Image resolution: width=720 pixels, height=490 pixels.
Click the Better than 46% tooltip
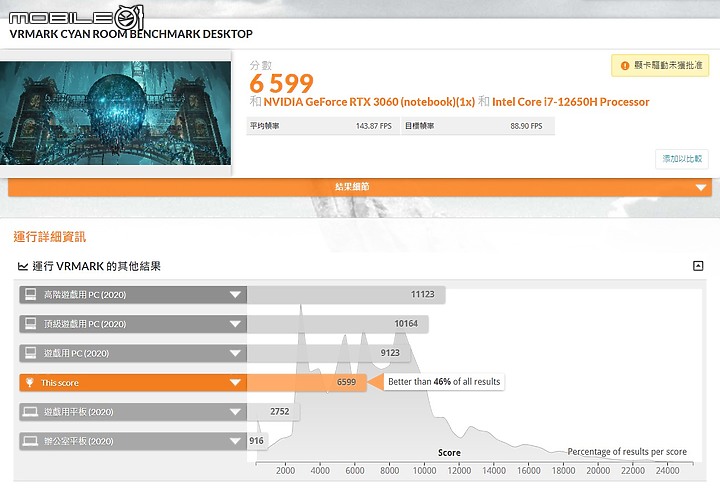click(x=444, y=382)
